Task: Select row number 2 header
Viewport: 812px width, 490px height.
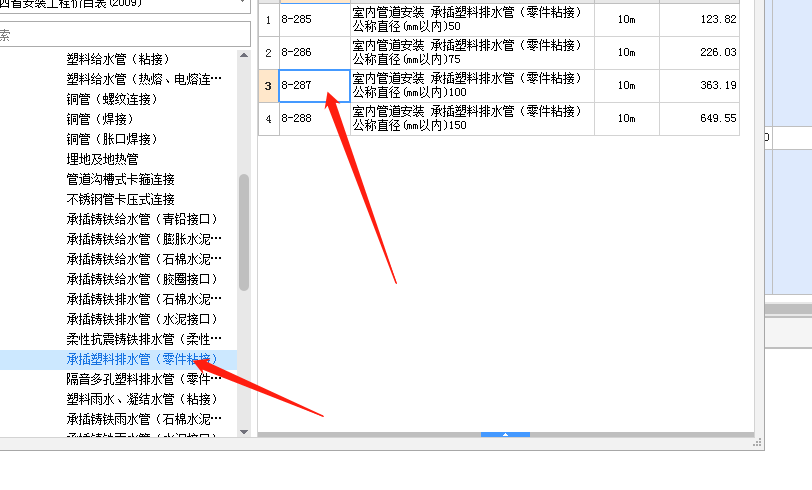Action: click(268, 53)
